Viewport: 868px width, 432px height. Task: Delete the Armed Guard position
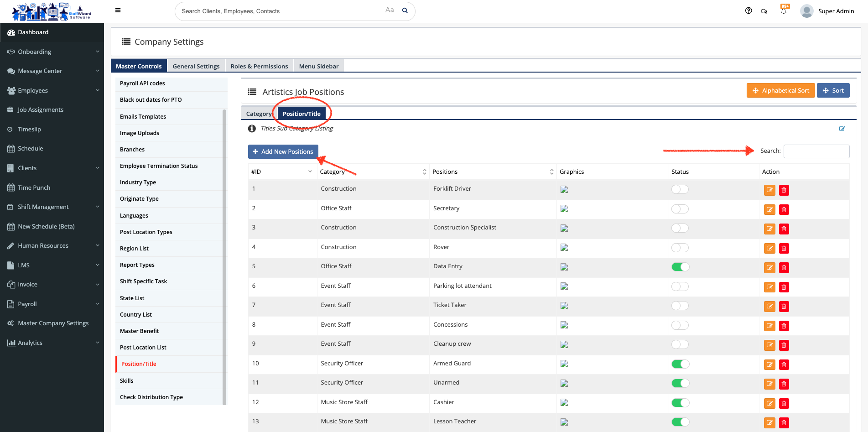(784, 365)
